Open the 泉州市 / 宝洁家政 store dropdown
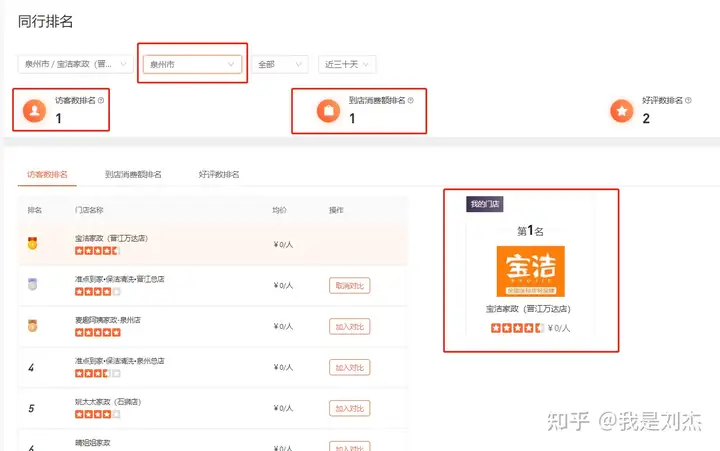The image size is (720, 451). coord(76,64)
